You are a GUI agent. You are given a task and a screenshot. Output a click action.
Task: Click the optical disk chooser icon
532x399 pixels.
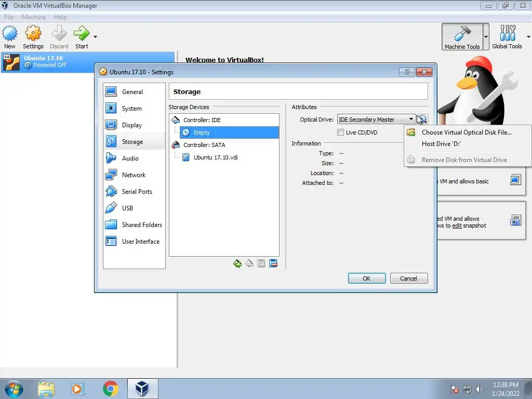coord(422,119)
